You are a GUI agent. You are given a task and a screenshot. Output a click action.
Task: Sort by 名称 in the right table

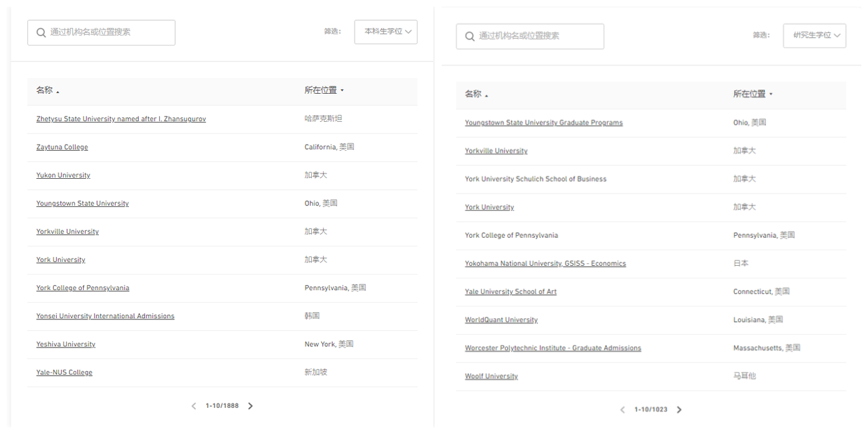click(x=476, y=94)
